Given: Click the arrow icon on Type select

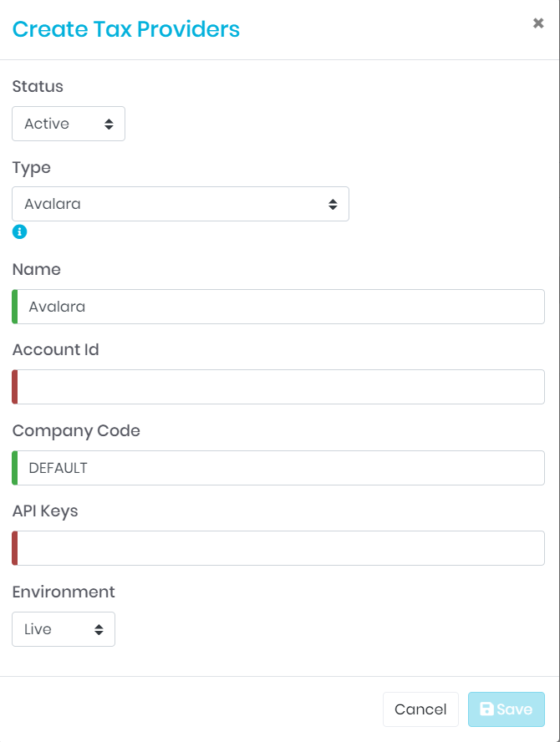Looking at the screenshot, I should pos(333,204).
